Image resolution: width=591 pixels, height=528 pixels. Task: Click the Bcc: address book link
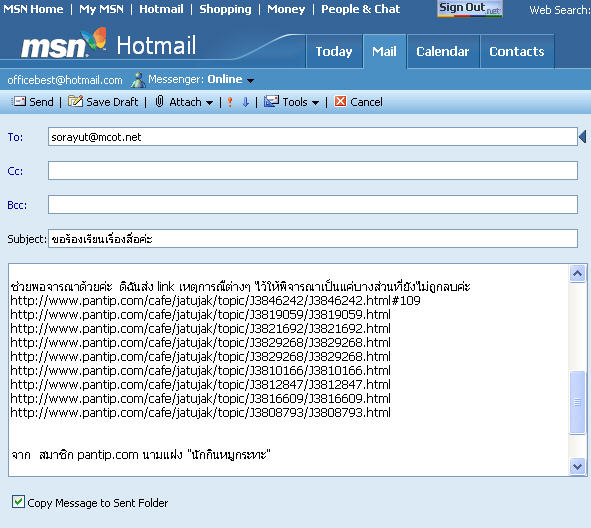[17, 205]
